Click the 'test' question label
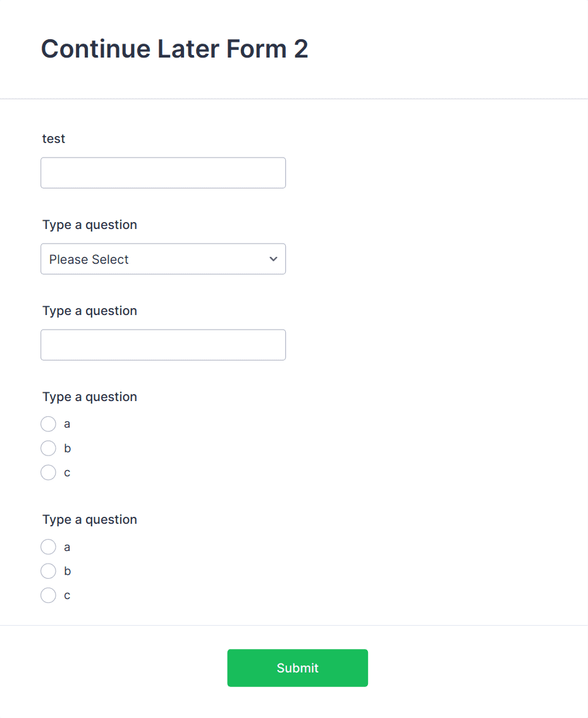 point(53,139)
